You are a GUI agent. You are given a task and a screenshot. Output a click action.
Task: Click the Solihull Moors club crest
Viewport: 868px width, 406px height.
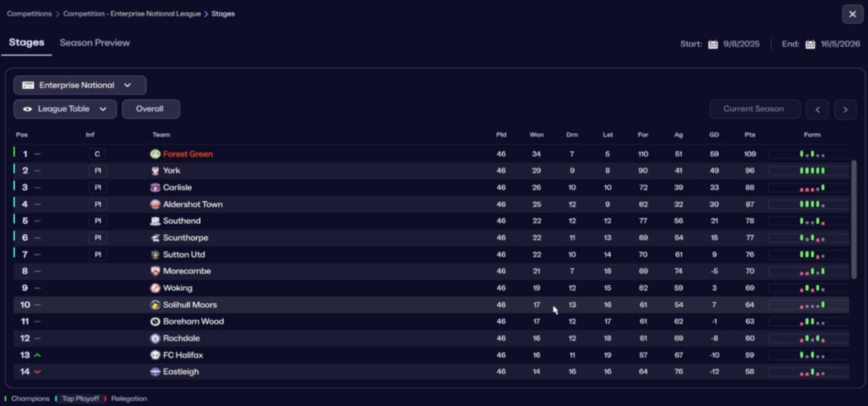[x=155, y=305]
